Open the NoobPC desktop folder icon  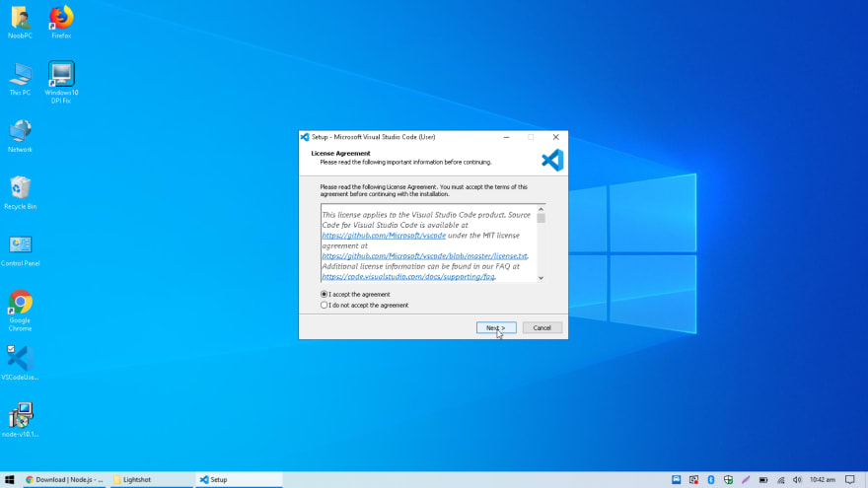(20, 22)
